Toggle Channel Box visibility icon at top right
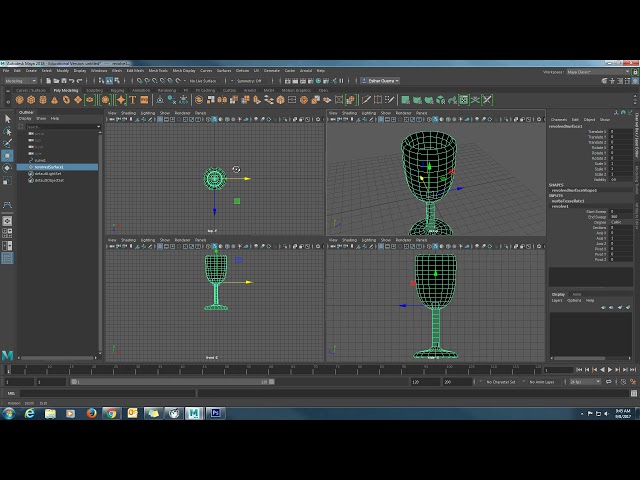 point(635,81)
